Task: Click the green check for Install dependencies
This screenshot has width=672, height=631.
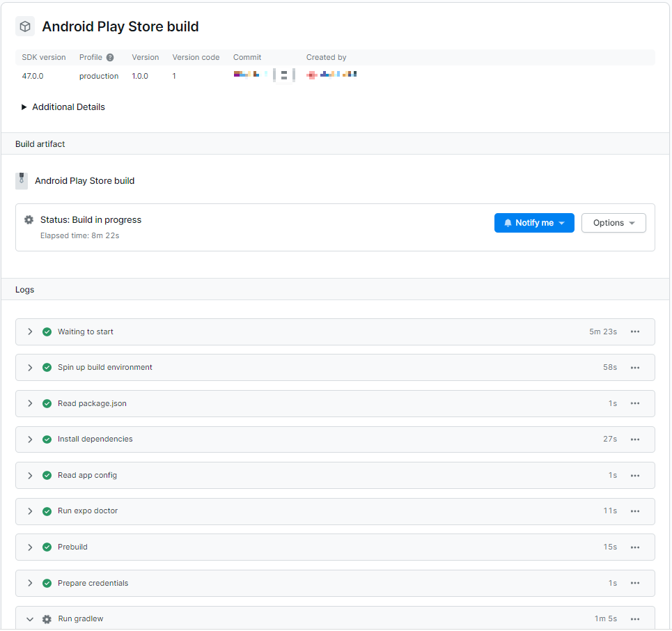Action: [47, 439]
